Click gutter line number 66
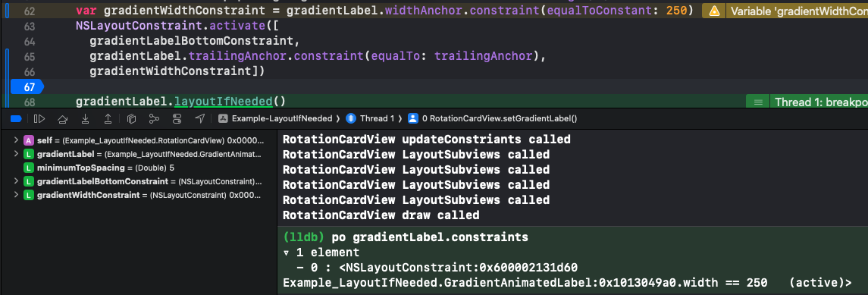The height and width of the screenshot is (295, 868). (30, 71)
